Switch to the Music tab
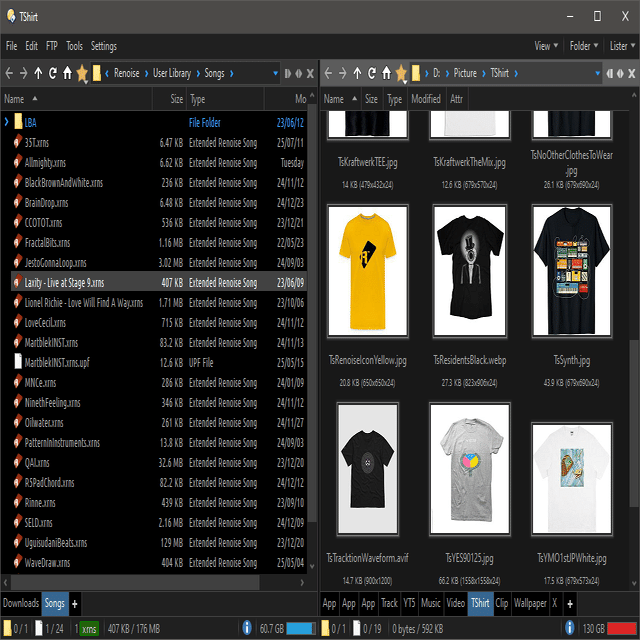 [431, 603]
